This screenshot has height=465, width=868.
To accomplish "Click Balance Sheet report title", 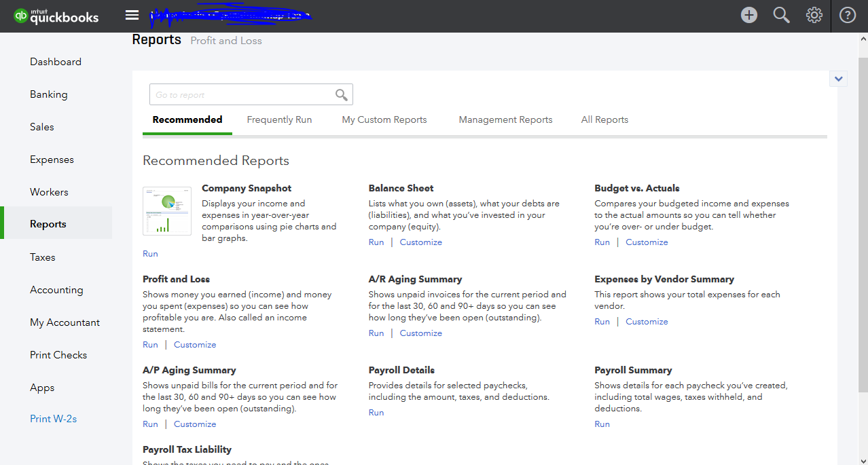I will click(401, 188).
